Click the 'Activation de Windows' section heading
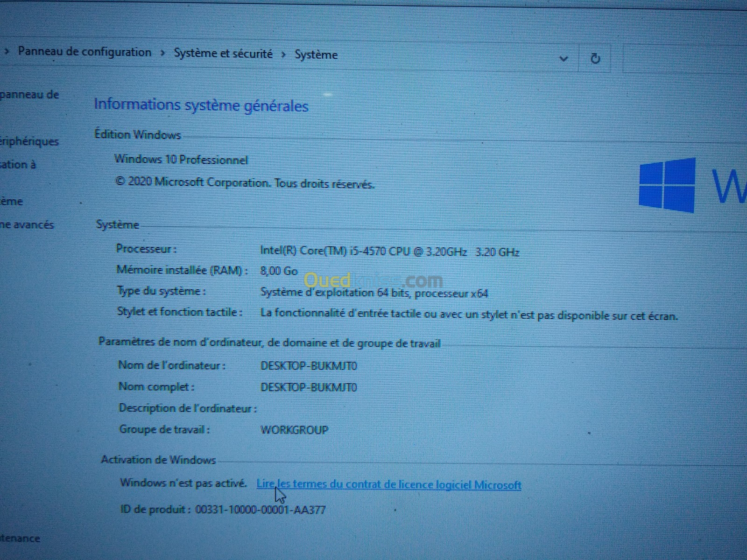 coord(159,460)
